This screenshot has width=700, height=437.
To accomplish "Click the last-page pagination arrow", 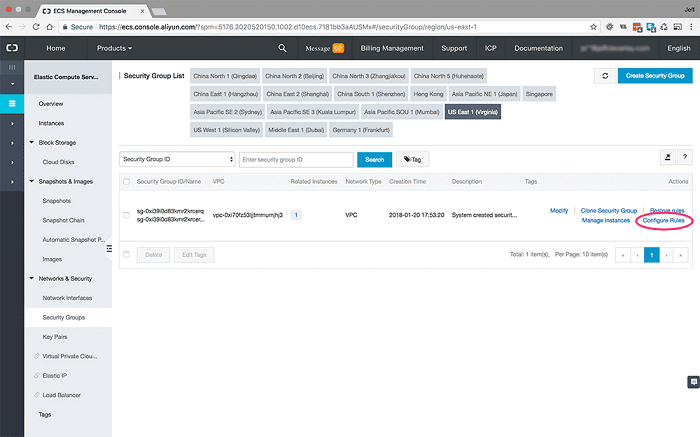I will (681, 255).
